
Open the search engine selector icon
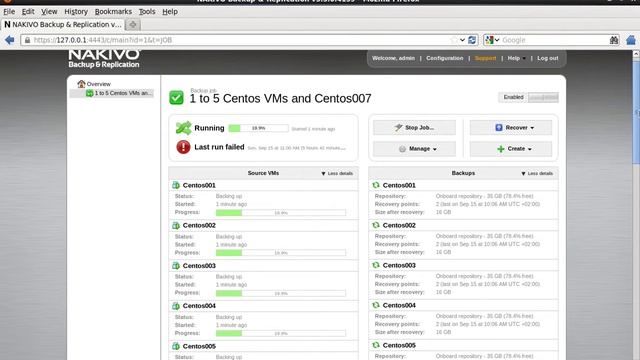click(492, 40)
